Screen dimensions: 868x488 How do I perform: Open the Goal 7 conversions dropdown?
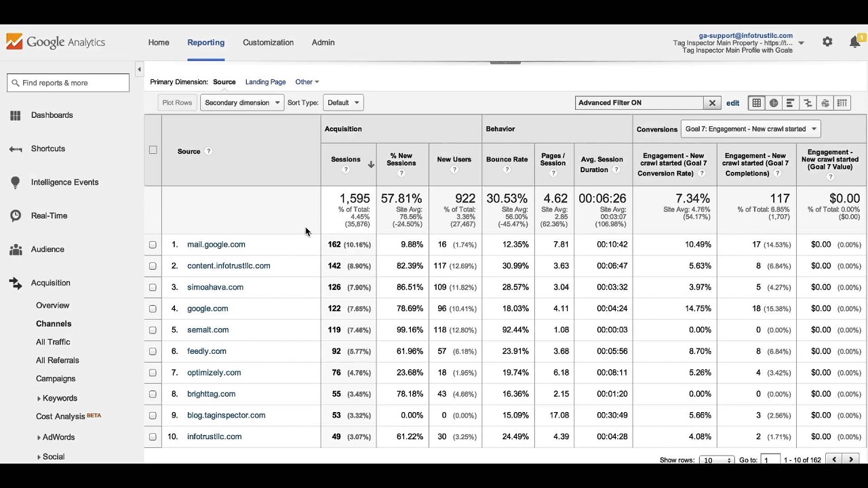point(750,129)
